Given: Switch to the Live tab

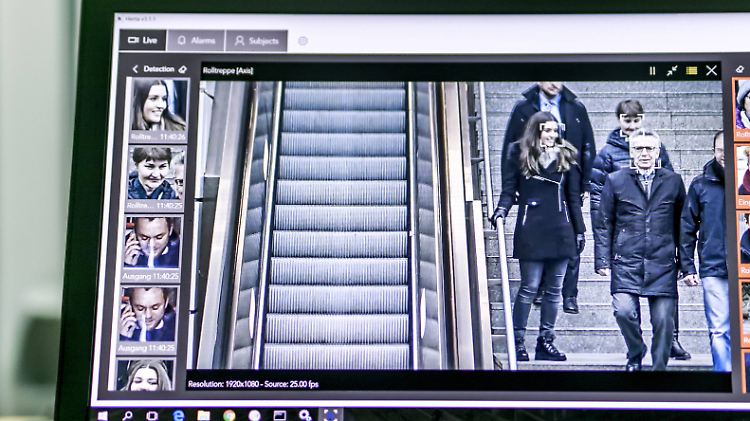Looking at the screenshot, I should tap(143, 40).
